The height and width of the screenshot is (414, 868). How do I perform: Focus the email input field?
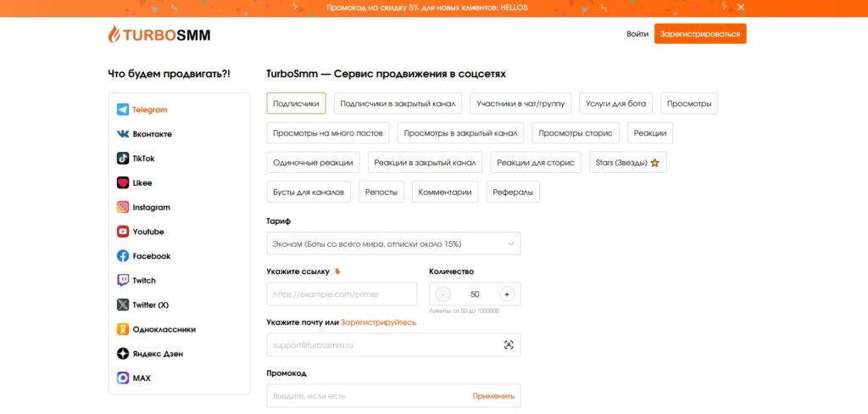pos(393,344)
